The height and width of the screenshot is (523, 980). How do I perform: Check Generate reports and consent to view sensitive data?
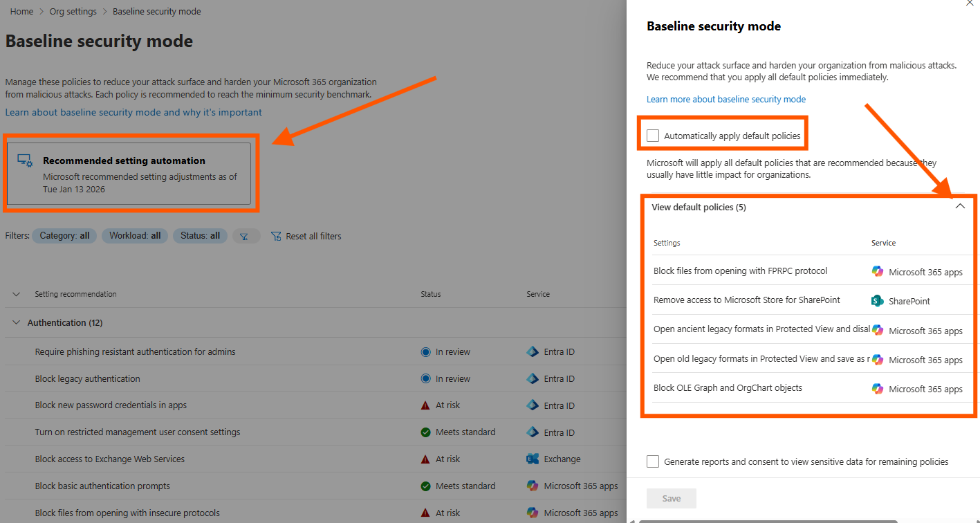coord(652,461)
